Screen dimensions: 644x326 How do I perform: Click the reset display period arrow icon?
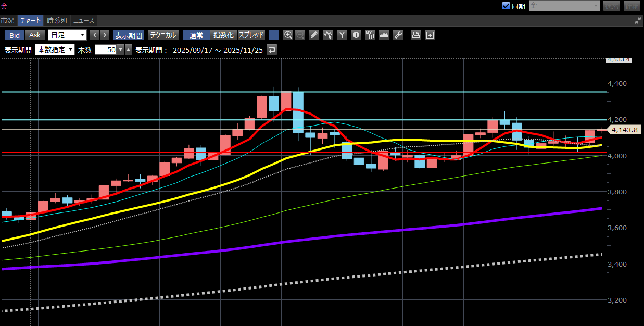tap(272, 49)
